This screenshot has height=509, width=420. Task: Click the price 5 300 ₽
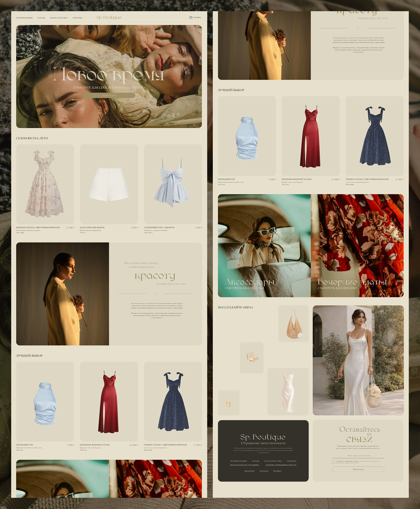[198, 228]
